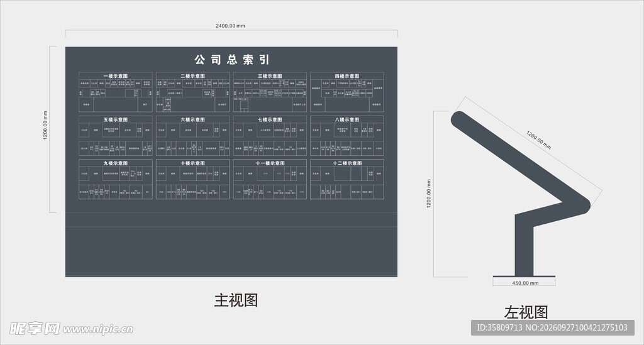Click the title text 公司总索引

click(231, 60)
